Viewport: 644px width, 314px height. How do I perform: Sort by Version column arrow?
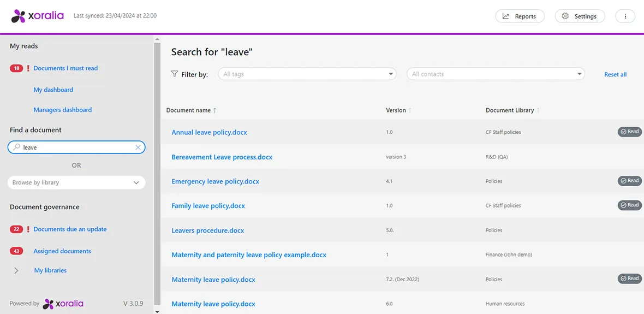click(410, 110)
